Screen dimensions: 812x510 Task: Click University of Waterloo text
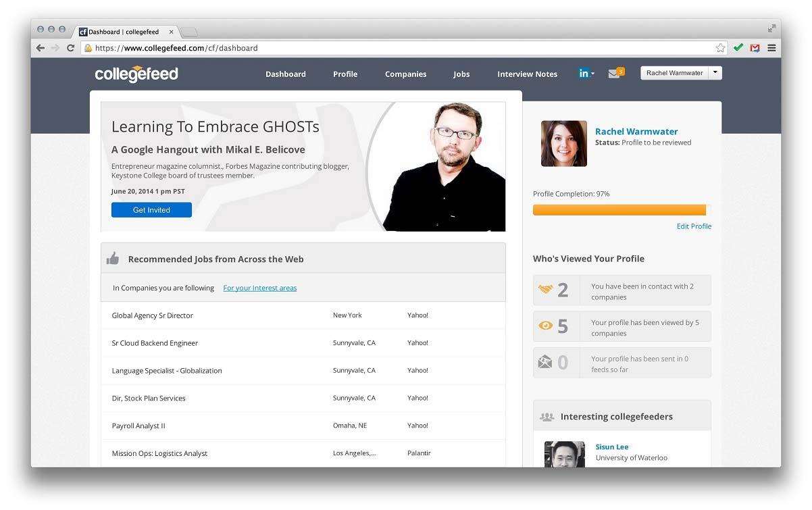[632, 458]
